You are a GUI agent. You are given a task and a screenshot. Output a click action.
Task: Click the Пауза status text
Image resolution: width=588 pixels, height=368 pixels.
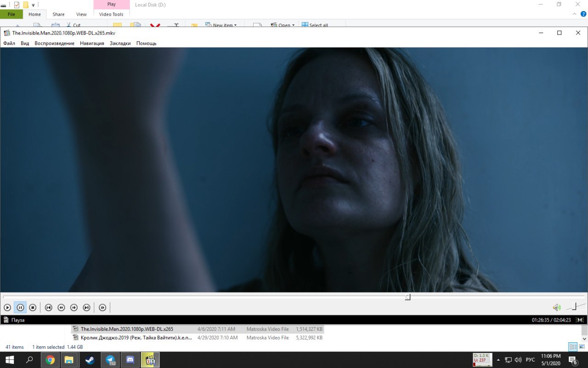[x=18, y=320]
